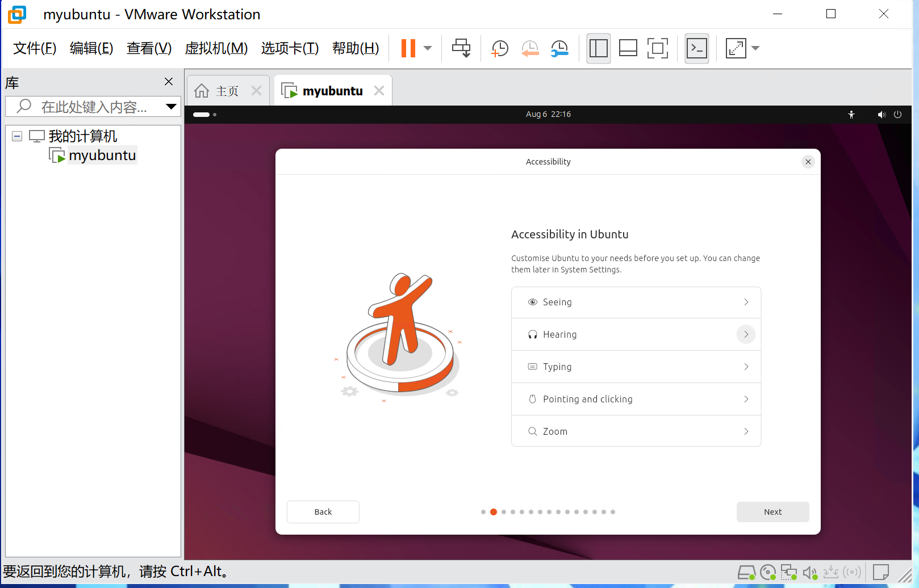The image size is (919, 588).
Task: Open the 虚拟机(M) menu
Action: [216, 48]
